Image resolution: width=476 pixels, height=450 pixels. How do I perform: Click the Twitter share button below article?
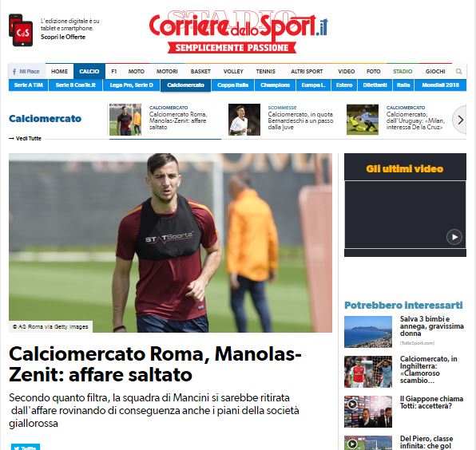point(26,448)
